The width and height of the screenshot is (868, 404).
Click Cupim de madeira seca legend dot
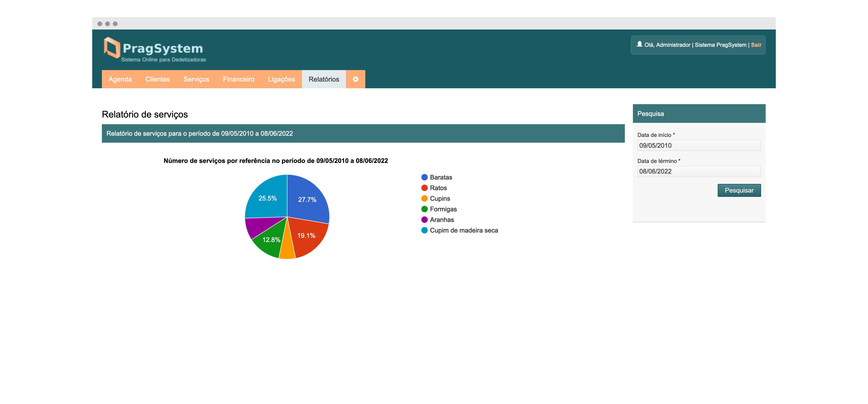[x=424, y=230]
